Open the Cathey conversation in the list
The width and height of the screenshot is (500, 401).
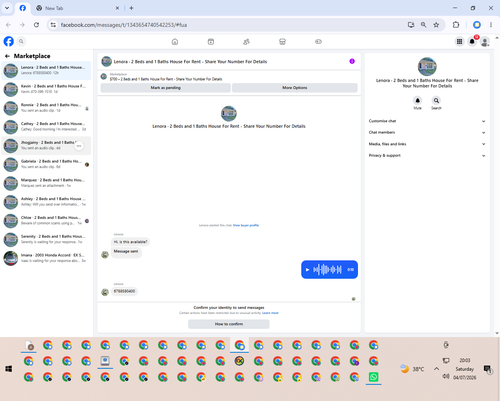46,127
